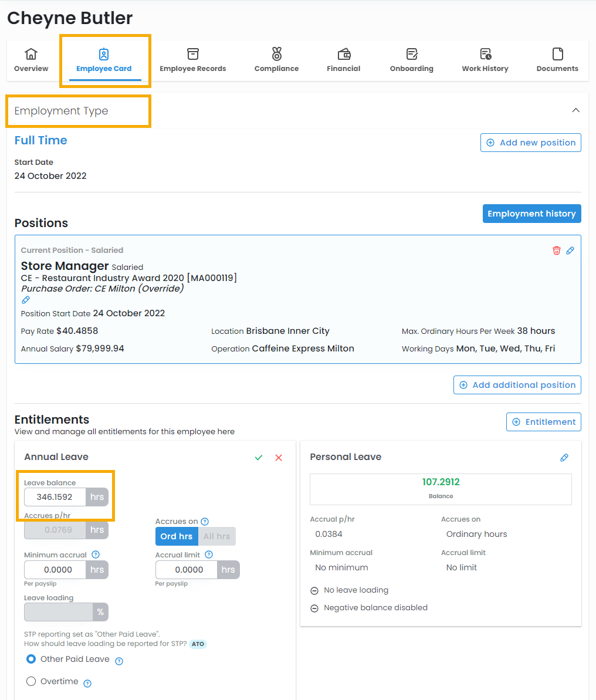596x700 pixels.
Task: Edit Personal Leave entitlement pencil icon
Action: [564, 458]
